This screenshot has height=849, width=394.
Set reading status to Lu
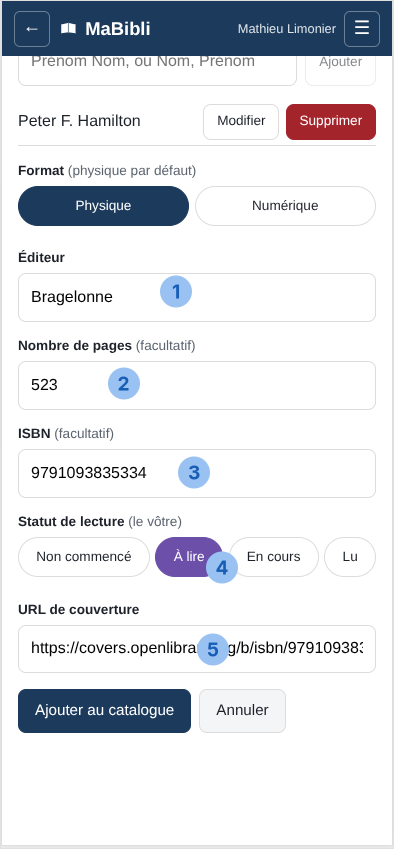(350, 557)
